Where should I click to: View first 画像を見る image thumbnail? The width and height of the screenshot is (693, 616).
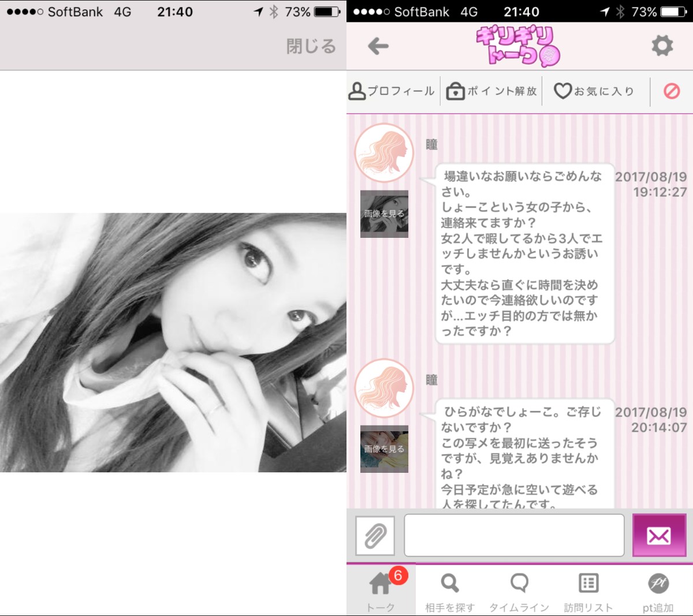click(384, 214)
